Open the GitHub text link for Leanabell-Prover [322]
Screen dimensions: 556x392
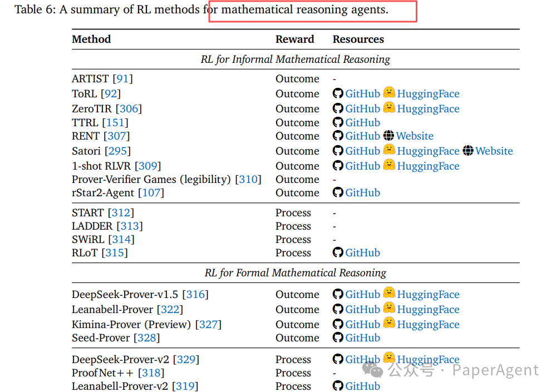pyautogui.click(x=363, y=310)
